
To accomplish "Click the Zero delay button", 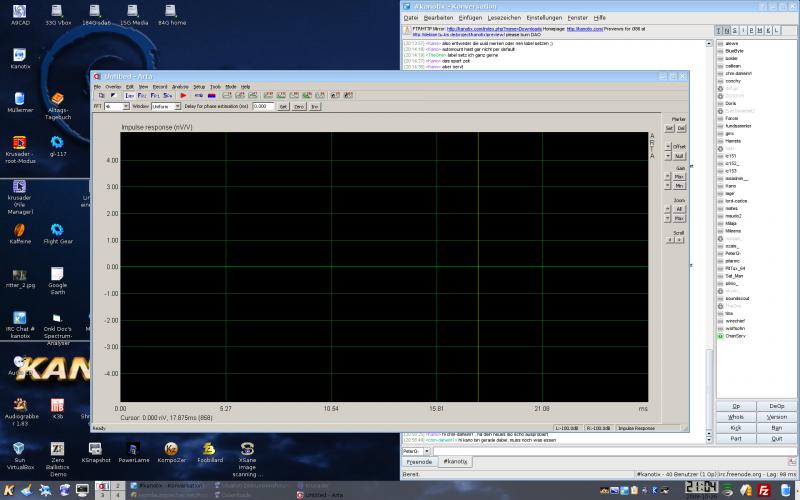I will click(x=298, y=105).
